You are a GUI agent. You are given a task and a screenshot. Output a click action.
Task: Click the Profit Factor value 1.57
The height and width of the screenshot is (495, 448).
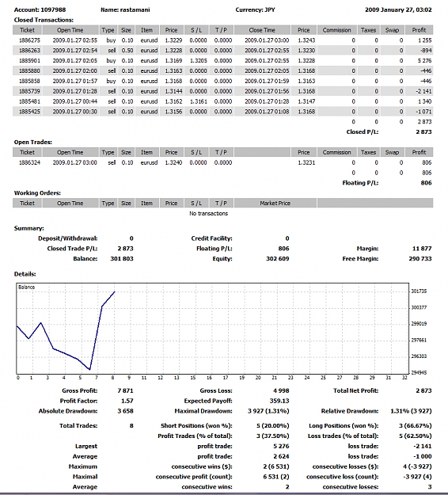coord(127,401)
